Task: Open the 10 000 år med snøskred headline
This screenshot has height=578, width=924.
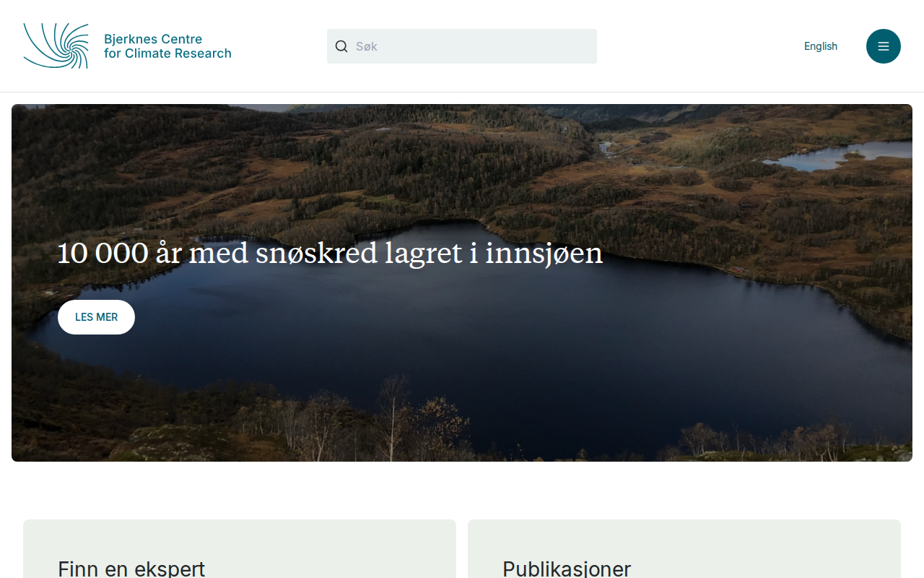Action: coord(330,254)
